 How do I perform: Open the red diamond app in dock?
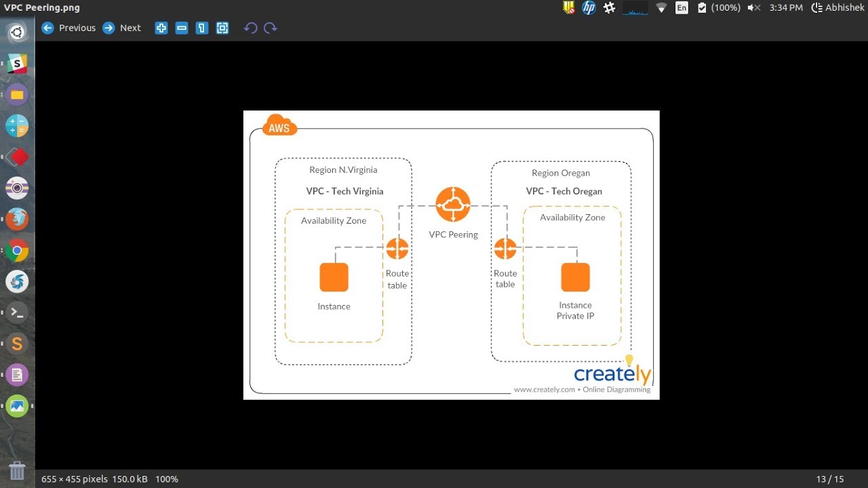17,157
